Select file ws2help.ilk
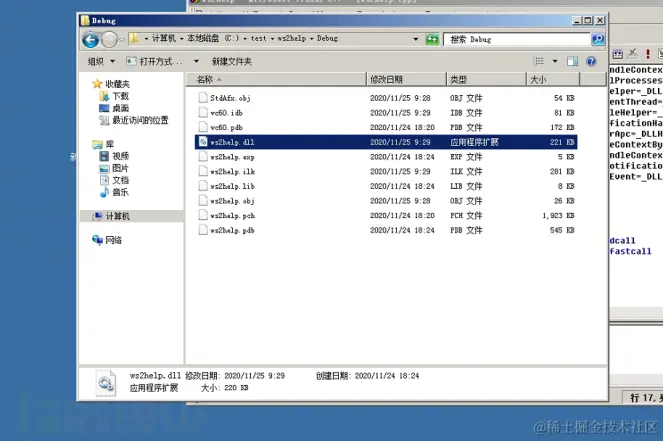664x441 pixels. tap(232, 172)
